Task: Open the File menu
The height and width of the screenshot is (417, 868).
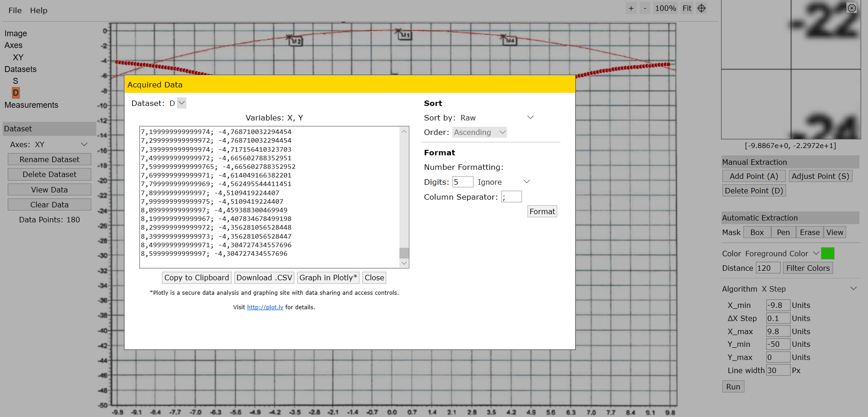Action: [14, 10]
